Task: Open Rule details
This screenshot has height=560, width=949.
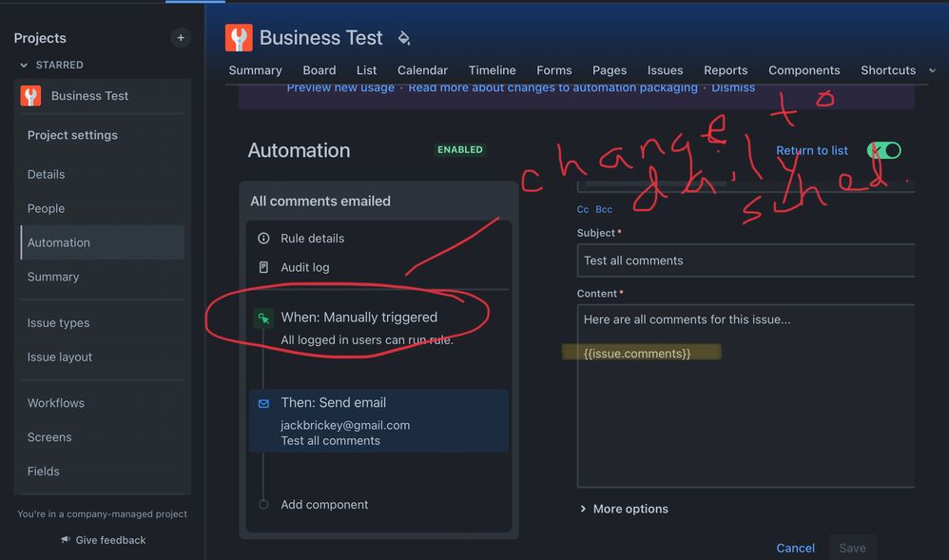Action: (x=312, y=239)
